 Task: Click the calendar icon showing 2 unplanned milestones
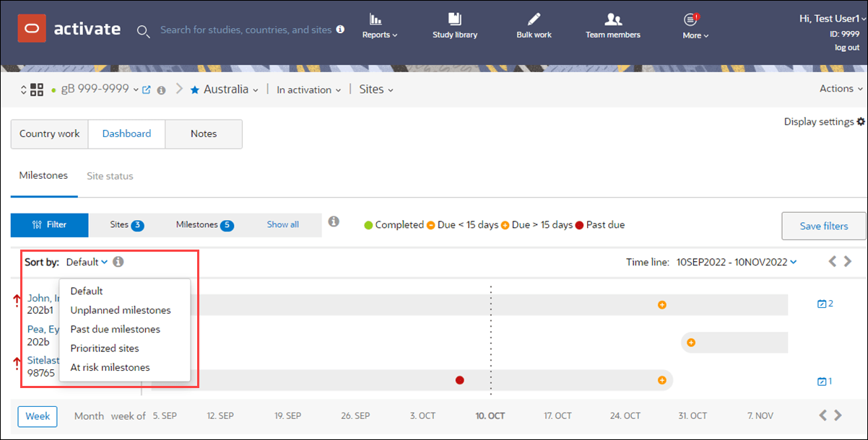[x=824, y=303]
